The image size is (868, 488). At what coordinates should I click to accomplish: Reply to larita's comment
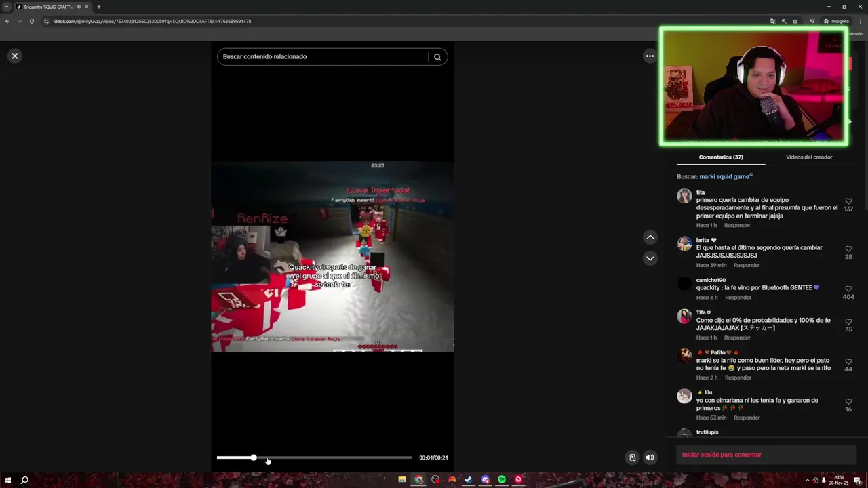[747, 265]
